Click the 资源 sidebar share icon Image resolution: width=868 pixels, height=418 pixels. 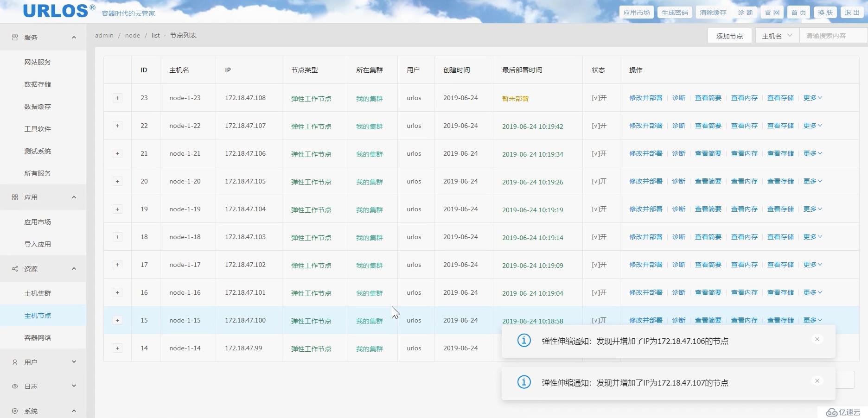coord(15,269)
